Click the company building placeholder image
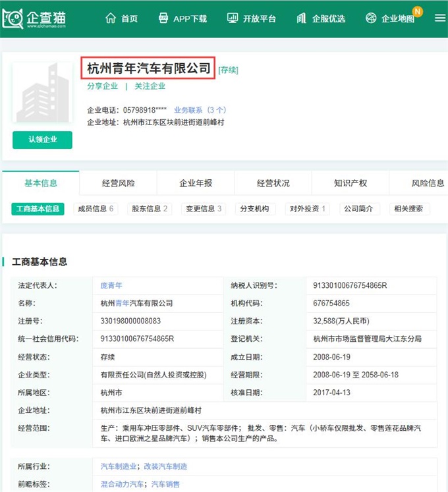This screenshot has height=492, width=448. (x=42, y=94)
